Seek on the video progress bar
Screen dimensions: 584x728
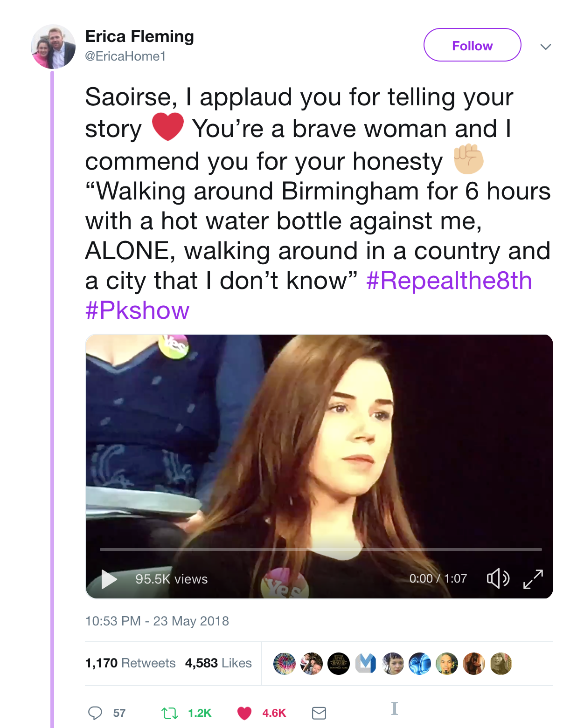[320, 549]
